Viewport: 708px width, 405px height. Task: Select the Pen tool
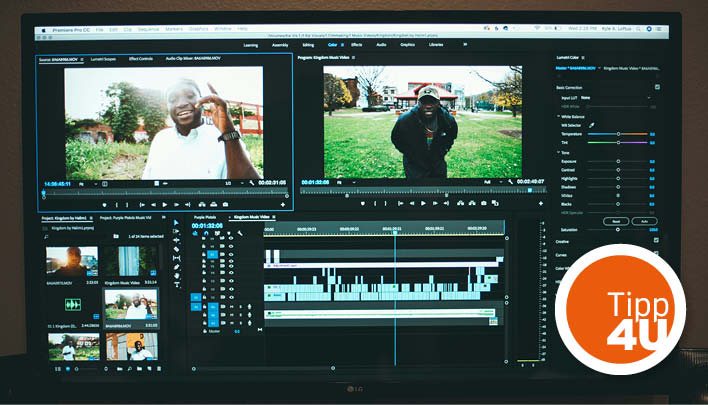177,267
